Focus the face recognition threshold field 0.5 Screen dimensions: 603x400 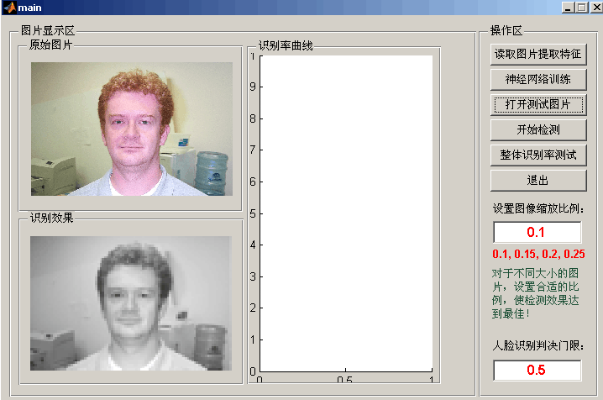pos(537,370)
